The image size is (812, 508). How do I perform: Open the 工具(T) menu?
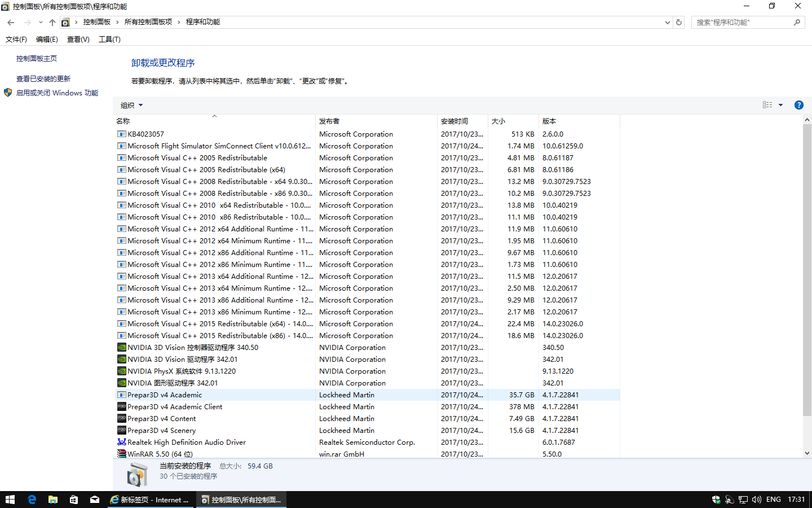point(109,40)
